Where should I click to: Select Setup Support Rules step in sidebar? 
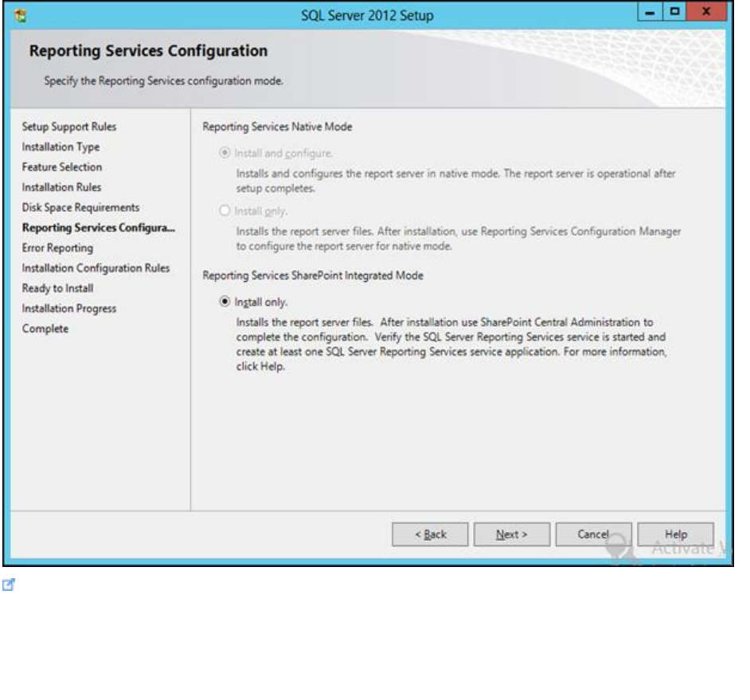pos(69,127)
